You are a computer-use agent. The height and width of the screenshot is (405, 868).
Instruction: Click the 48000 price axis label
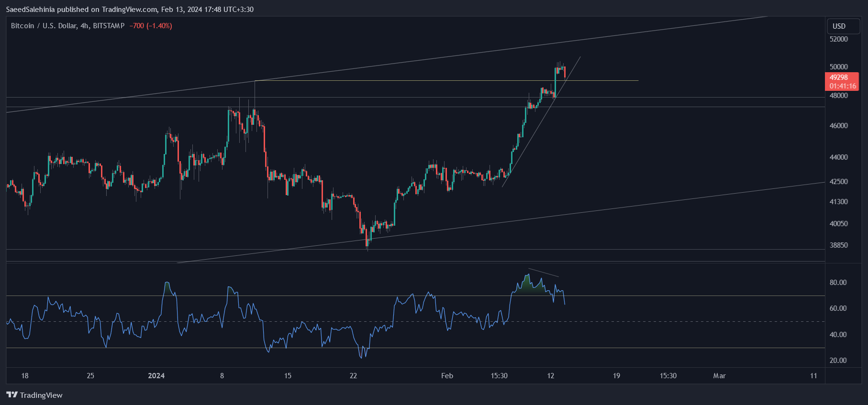pos(839,96)
